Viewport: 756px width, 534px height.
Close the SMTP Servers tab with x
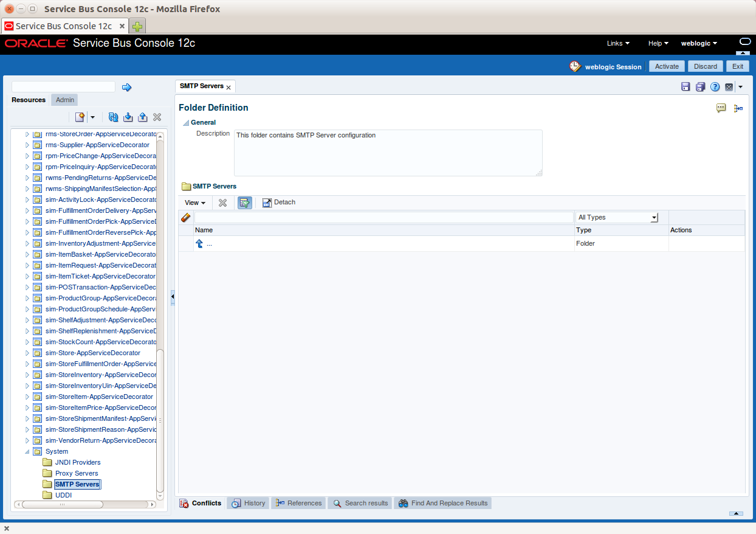point(229,88)
